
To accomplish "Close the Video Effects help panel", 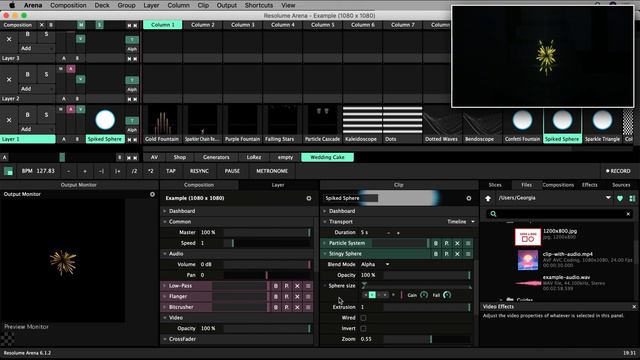I will pos(634,307).
